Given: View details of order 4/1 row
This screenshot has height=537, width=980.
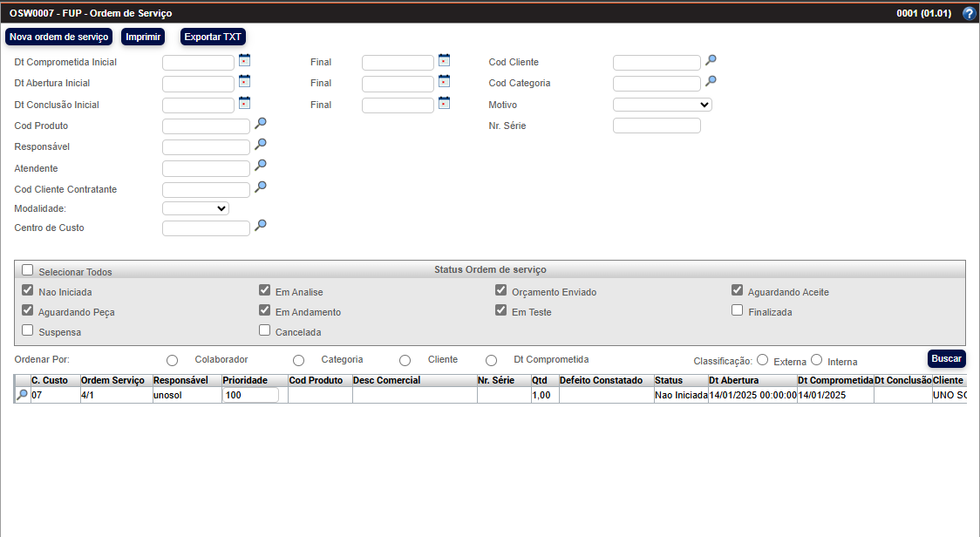Looking at the screenshot, I should click(22, 395).
